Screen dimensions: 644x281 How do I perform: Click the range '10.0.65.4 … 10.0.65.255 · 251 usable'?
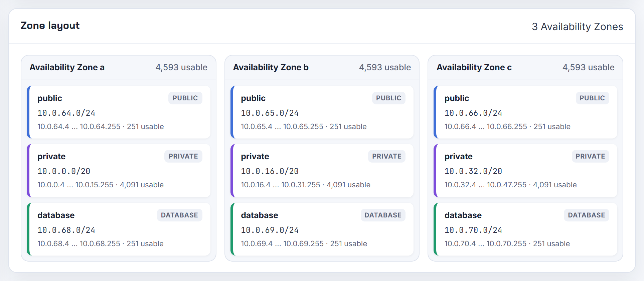pyautogui.click(x=304, y=127)
